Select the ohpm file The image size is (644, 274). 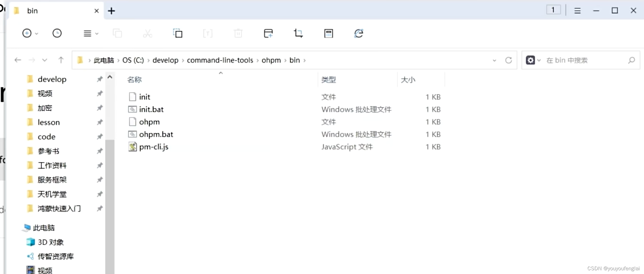pyautogui.click(x=149, y=122)
